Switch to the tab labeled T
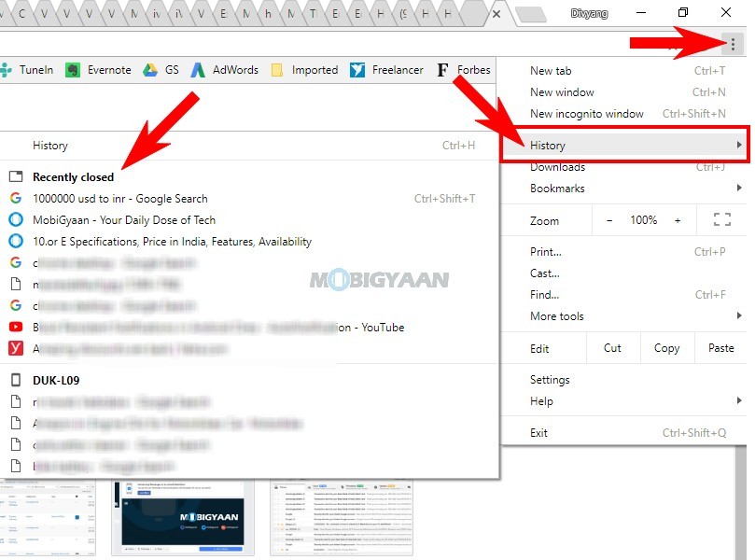 point(313,14)
